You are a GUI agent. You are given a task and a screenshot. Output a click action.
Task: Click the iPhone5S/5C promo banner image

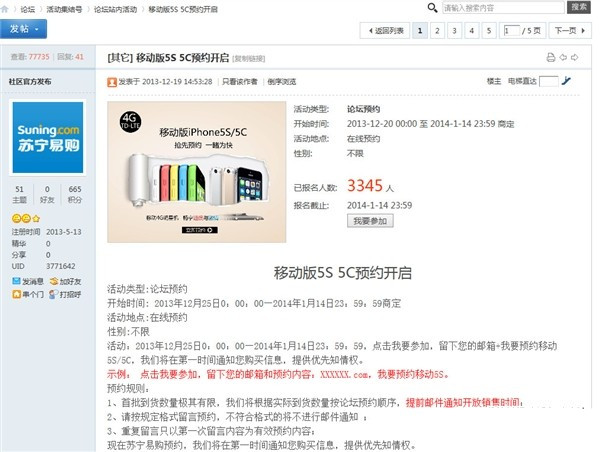tap(197, 172)
